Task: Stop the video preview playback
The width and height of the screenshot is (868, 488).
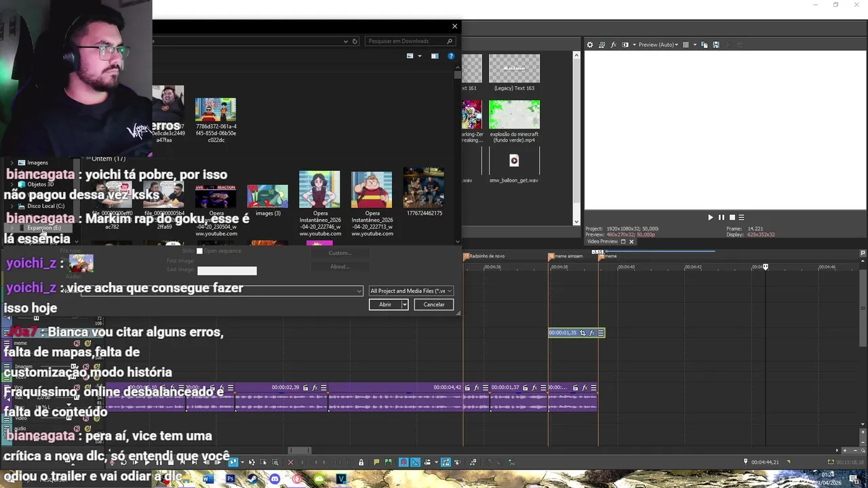Action: (x=732, y=218)
